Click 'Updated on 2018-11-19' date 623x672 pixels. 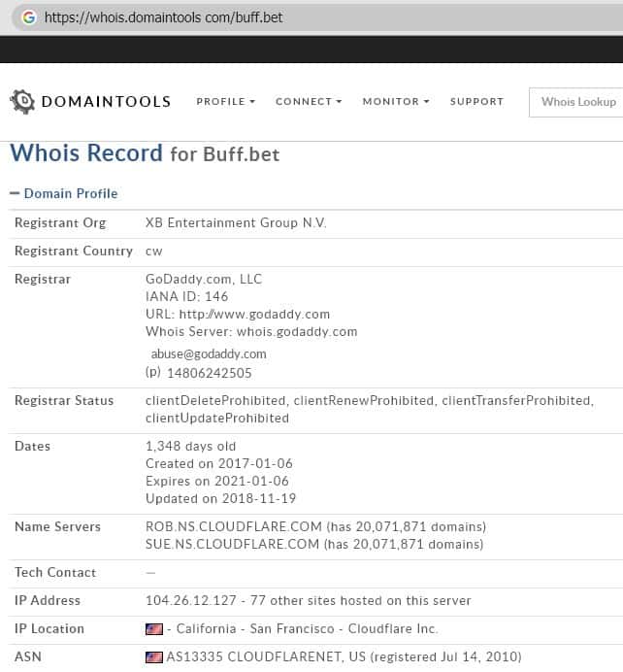(x=221, y=499)
